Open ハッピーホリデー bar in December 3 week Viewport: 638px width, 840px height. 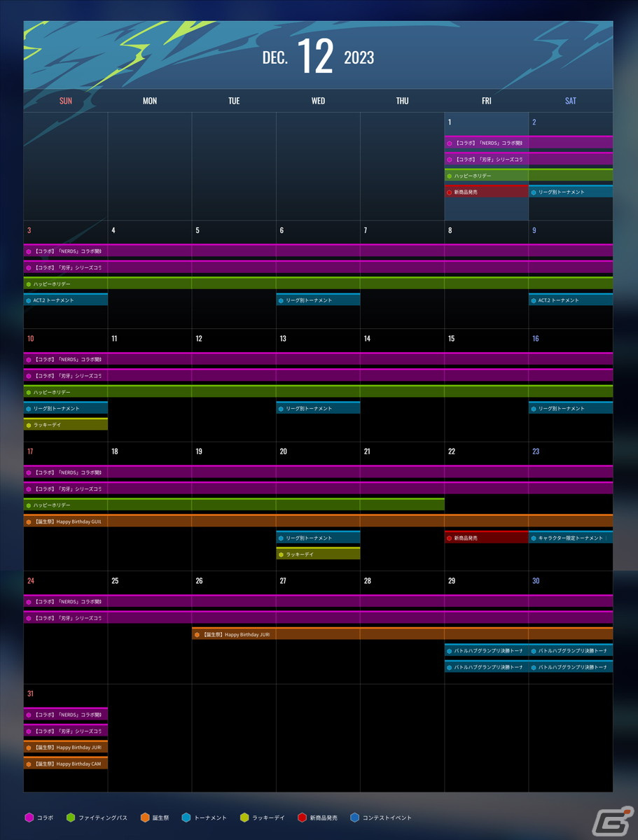point(318,283)
